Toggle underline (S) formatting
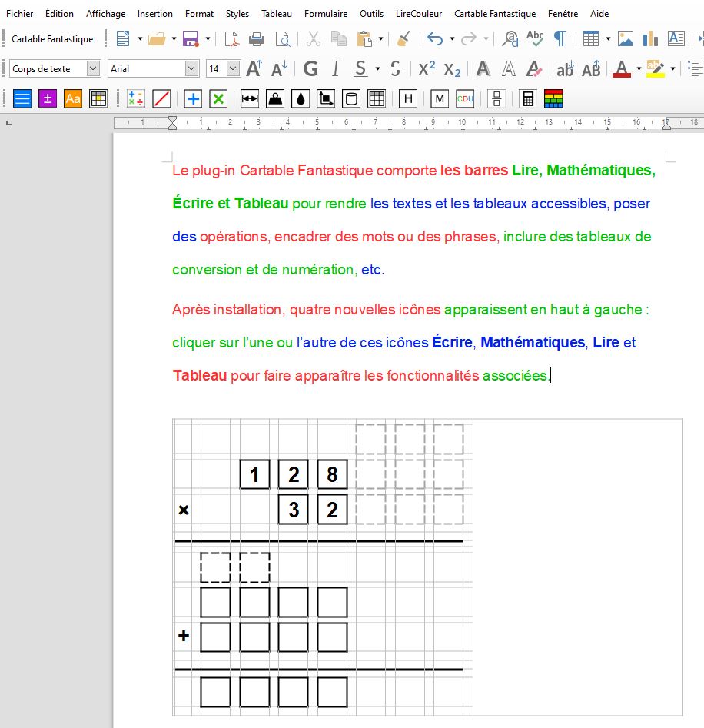Viewport: 704px width, 728px height. click(x=360, y=68)
